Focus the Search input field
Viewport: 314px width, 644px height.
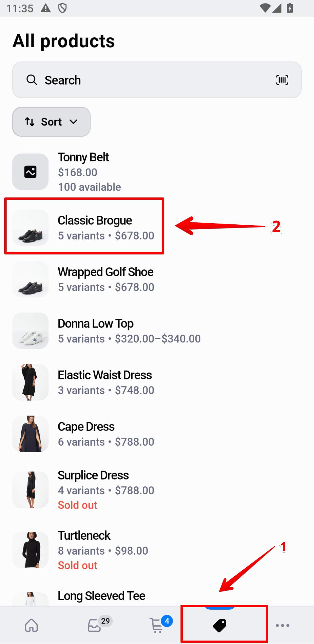(x=155, y=80)
